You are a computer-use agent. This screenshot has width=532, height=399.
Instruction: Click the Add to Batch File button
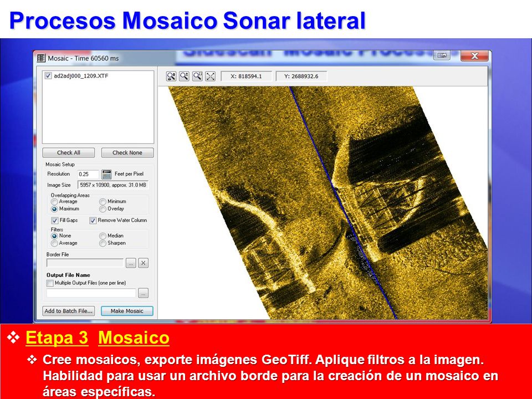pos(69,311)
